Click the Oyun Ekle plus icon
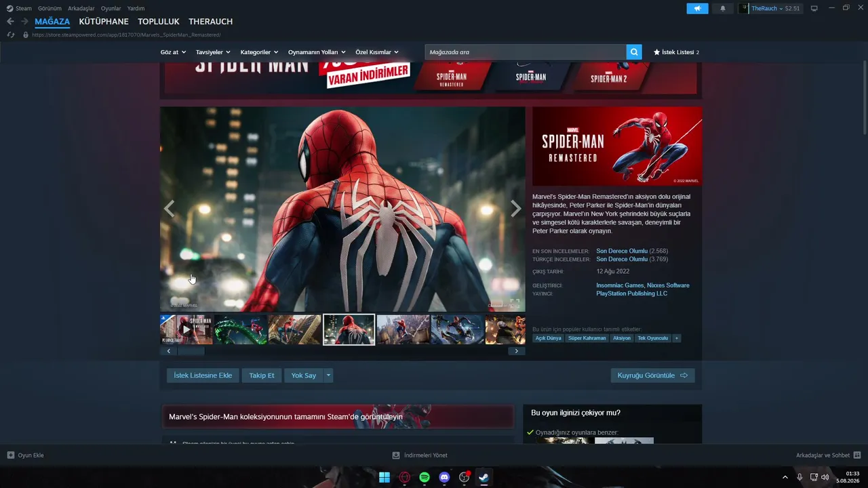This screenshot has width=868, height=488. [x=11, y=455]
